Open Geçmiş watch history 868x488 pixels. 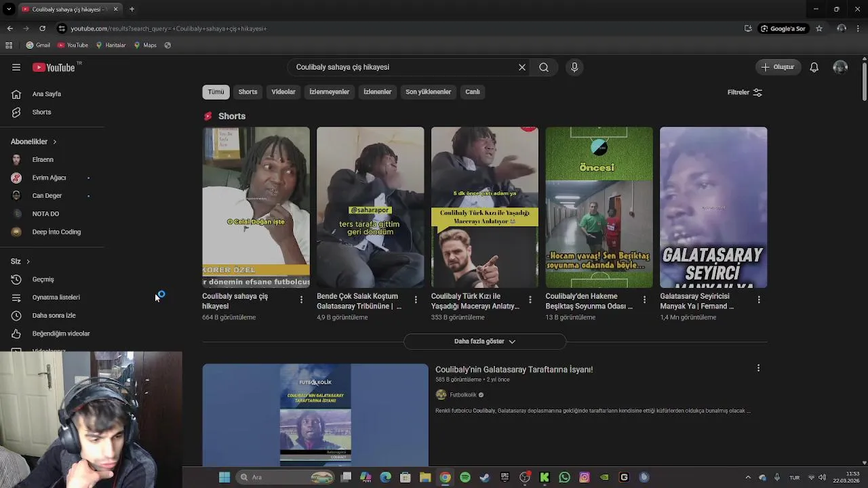tap(43, 279)
